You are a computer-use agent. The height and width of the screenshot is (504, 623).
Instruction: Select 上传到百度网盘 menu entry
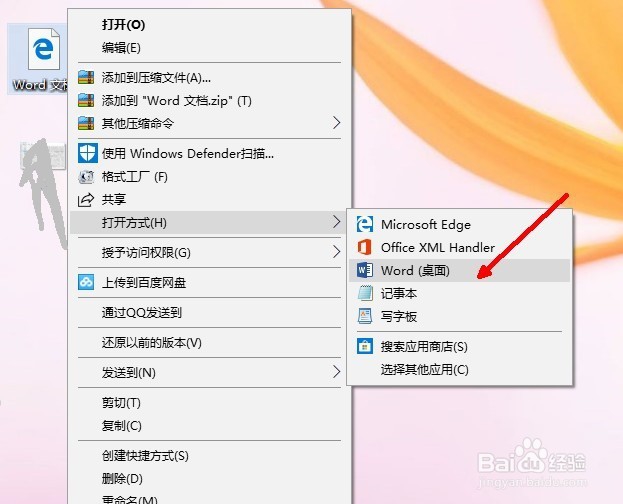[x=209, y=282]
